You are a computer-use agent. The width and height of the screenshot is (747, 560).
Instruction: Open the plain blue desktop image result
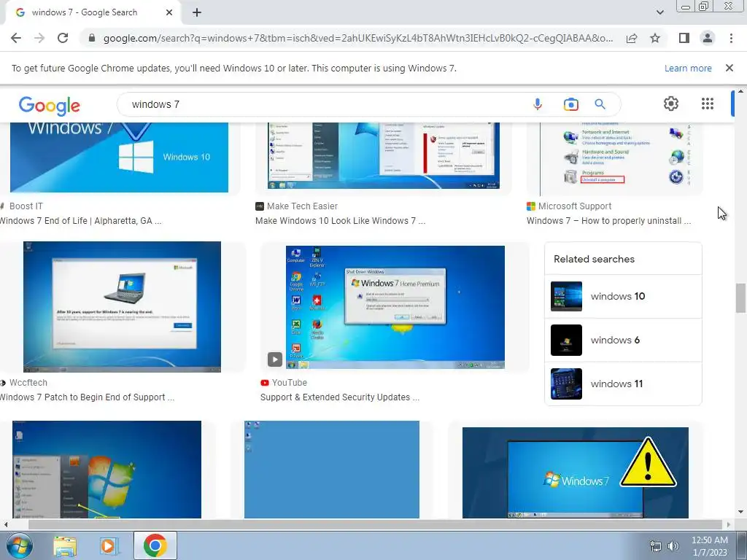coord(332,469)
